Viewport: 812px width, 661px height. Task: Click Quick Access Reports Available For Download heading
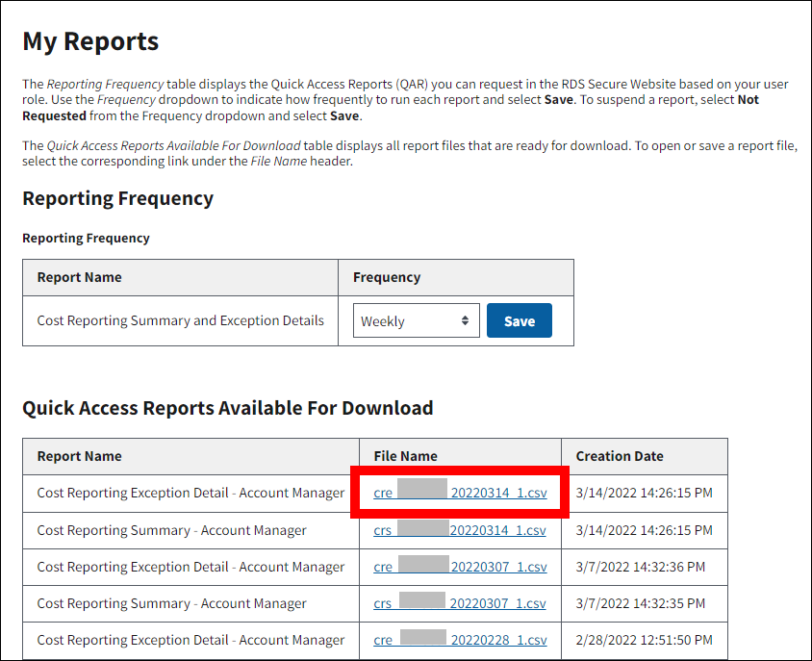click(227, 408)
